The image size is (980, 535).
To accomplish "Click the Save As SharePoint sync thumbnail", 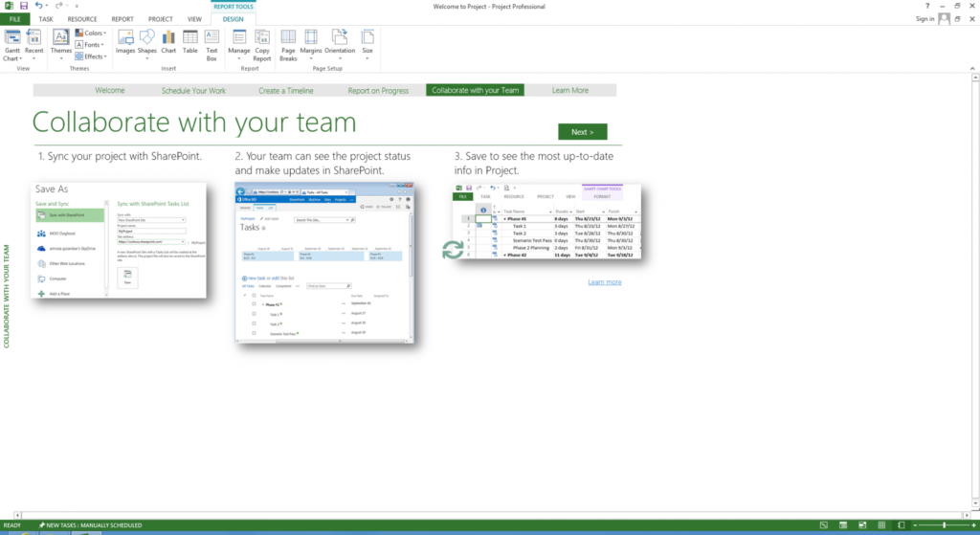I will [x=119, y=240].
